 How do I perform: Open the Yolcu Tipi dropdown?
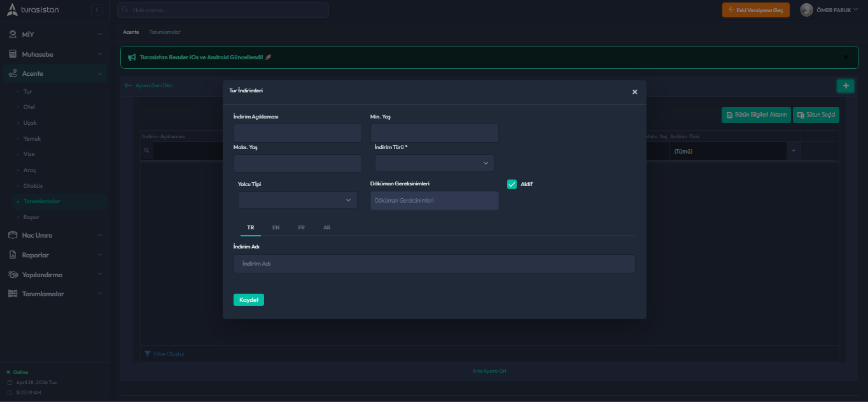(297, 200)
